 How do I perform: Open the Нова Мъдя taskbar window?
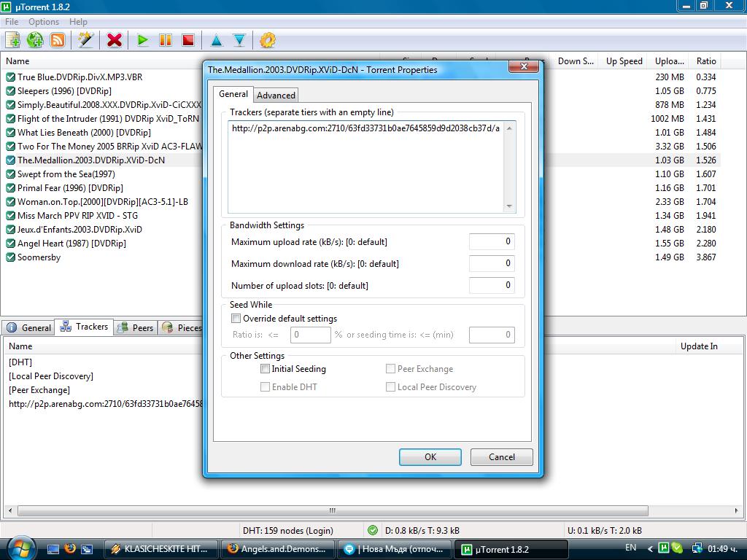[x=395, y=549]
